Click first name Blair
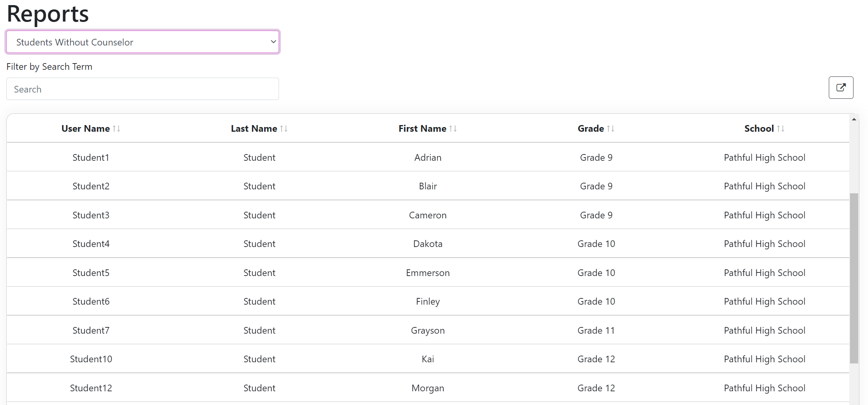This screenshot has height=405, width=868. click(x=428, y=186)
